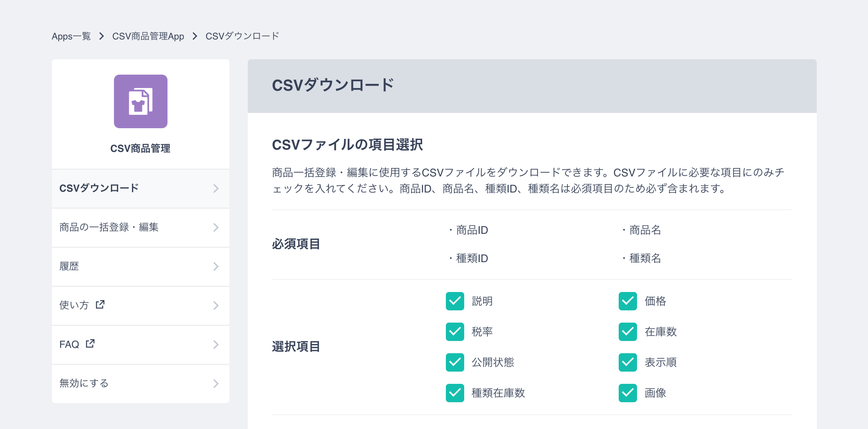The width and height of the screenshot is (868, 429).
Task: Click external link icon beside 使い方
Action: click(x=100, y=305)
